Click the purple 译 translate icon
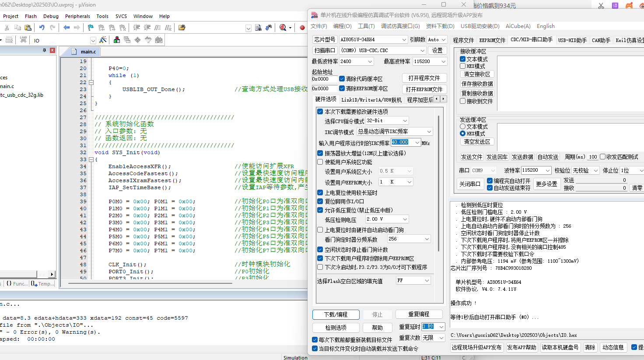The width and height of the screenshot is (644, 360). pos(615,6)
